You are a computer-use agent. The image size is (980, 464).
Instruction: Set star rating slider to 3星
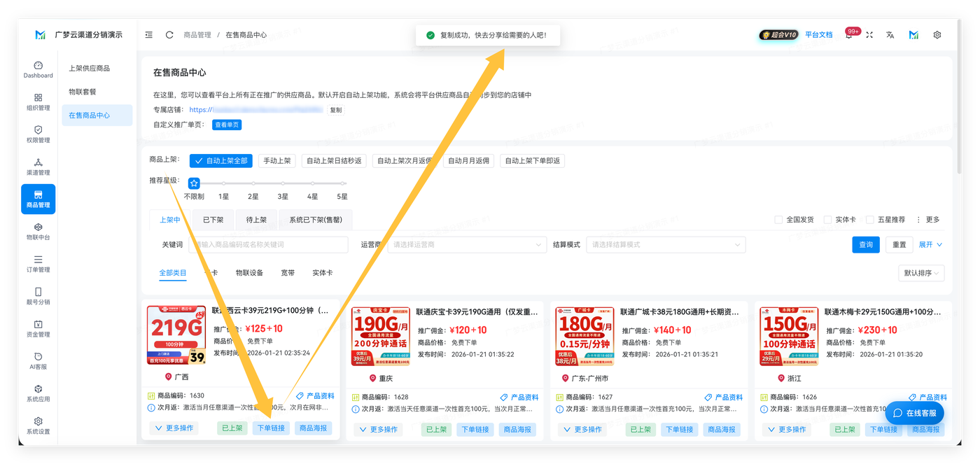click(x=283, y=183)
